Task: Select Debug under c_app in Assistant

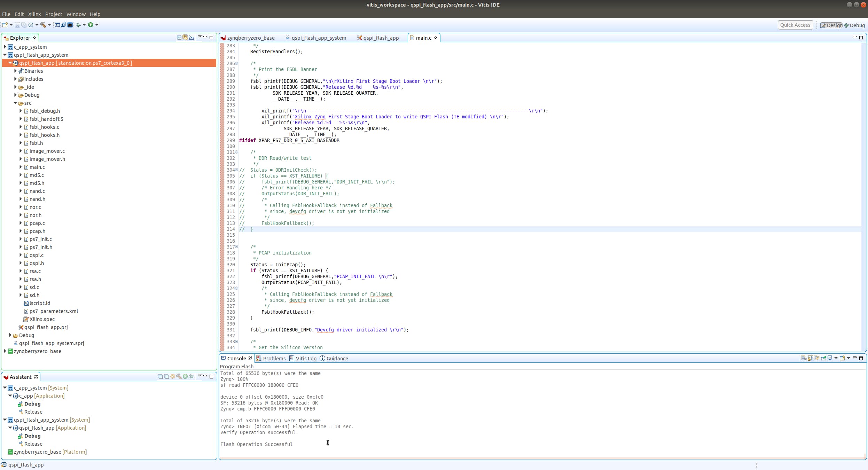Action: coord(32,404)
